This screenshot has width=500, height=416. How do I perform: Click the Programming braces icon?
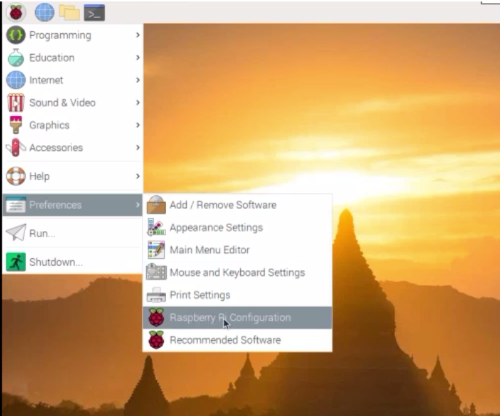click(x=16, y=35)
